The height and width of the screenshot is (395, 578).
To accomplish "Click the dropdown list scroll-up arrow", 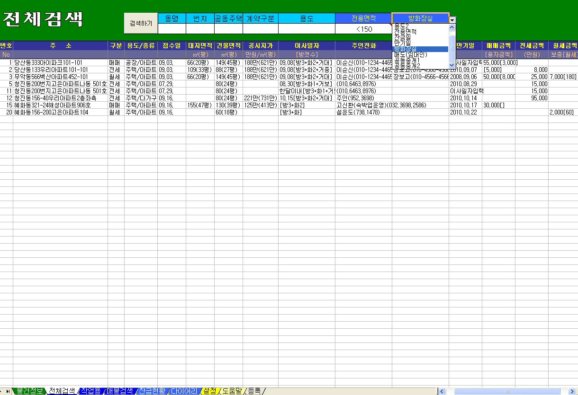I will [452, 27].
